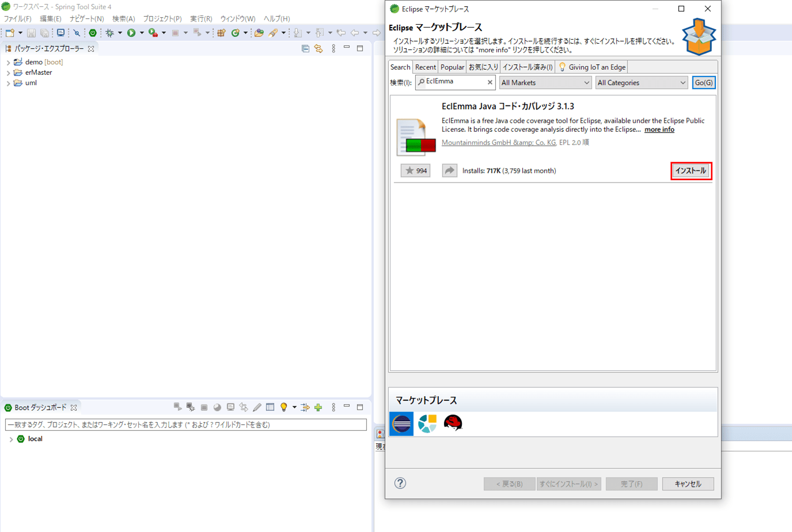Toggle Link with Editor in Package Explorer
The height and width of the screenshot is (532, 792).
[319, 49]
